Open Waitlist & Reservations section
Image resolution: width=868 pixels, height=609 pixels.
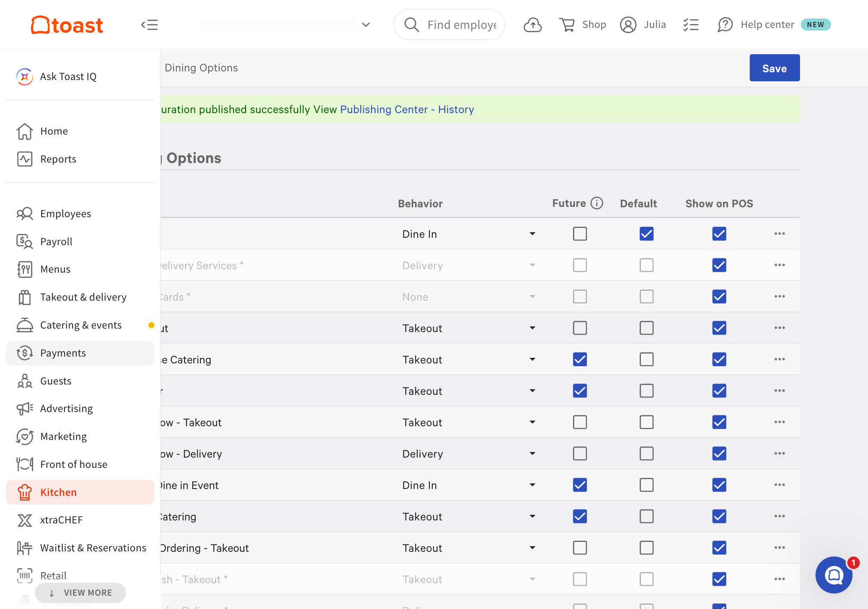click(80, 548)
